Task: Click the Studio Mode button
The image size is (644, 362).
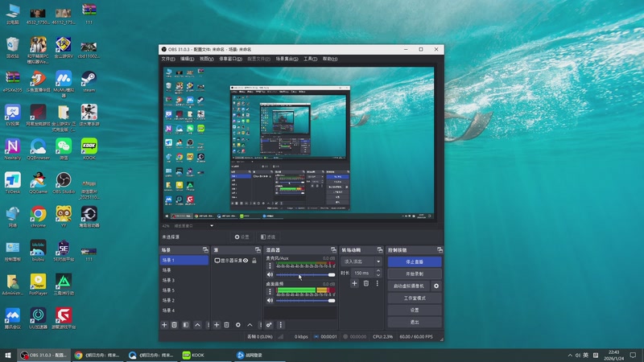Action: [415, 298]
